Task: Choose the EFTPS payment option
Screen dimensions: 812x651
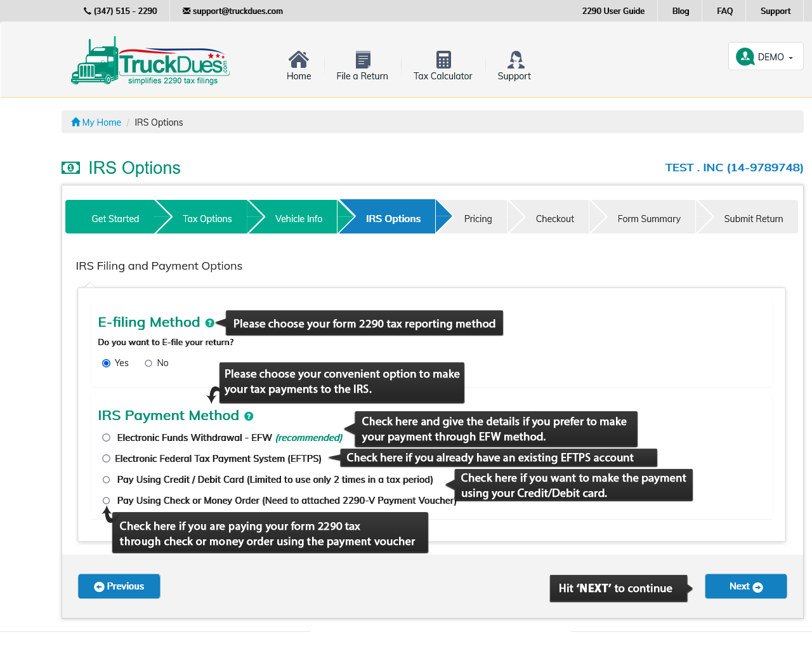Action: [x=107, y=458]
